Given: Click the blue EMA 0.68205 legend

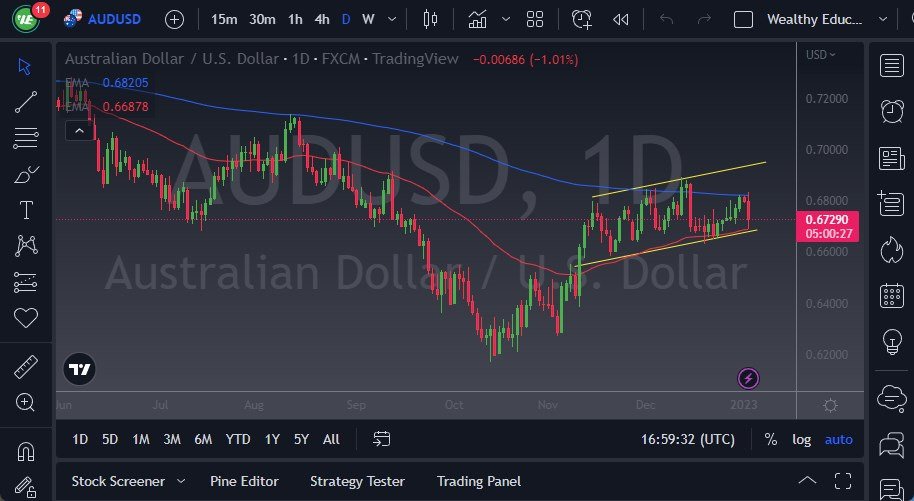Looking at the screenshot, I should coord(107,83).
